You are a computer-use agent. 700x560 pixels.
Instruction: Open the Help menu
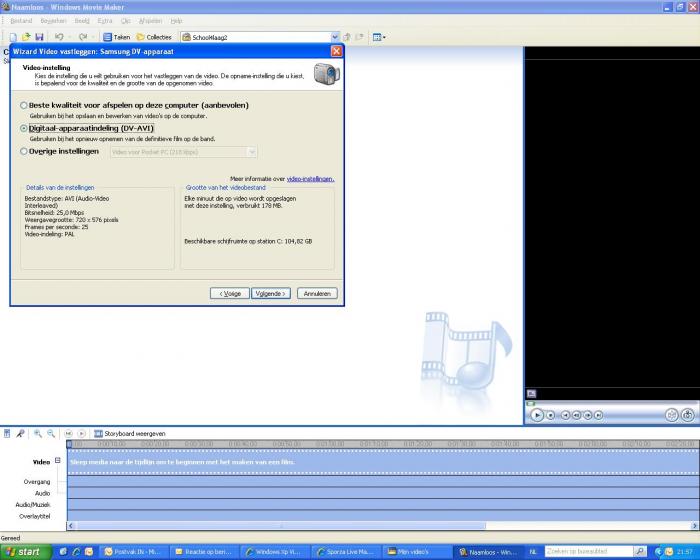tap(176, 21)
